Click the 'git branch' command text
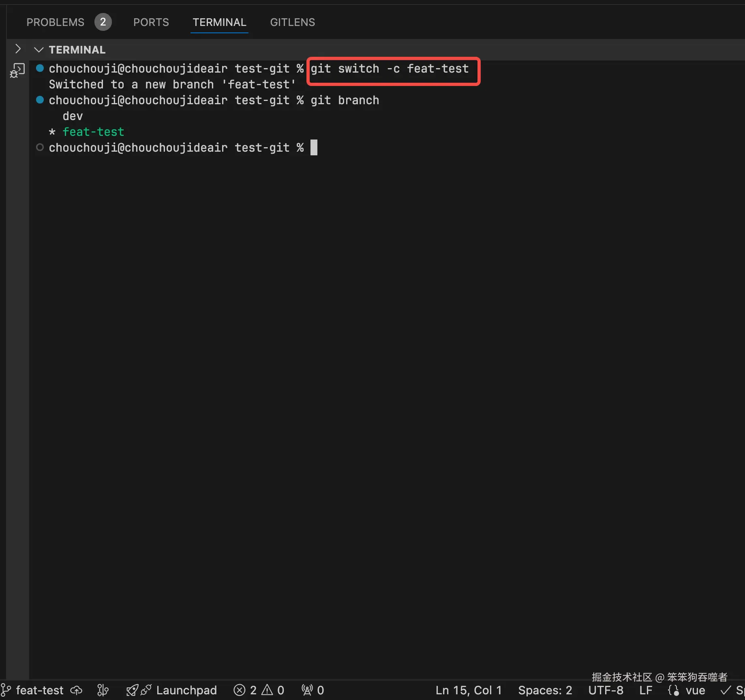 345,100
